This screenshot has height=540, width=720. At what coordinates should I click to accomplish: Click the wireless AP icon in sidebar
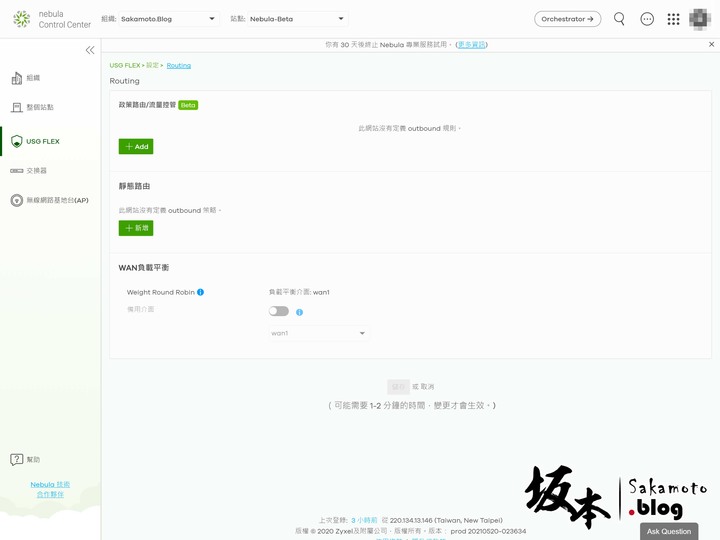[17, 200]
